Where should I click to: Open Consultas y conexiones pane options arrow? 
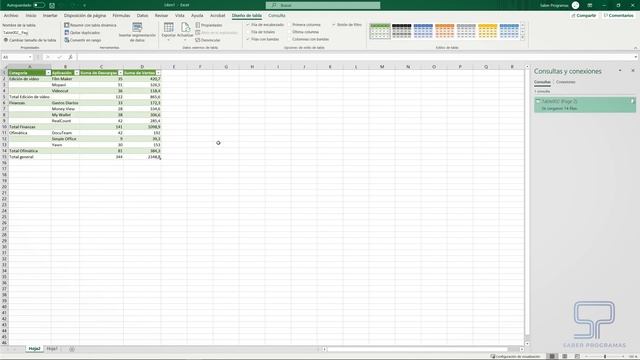[x=620, y=71]
